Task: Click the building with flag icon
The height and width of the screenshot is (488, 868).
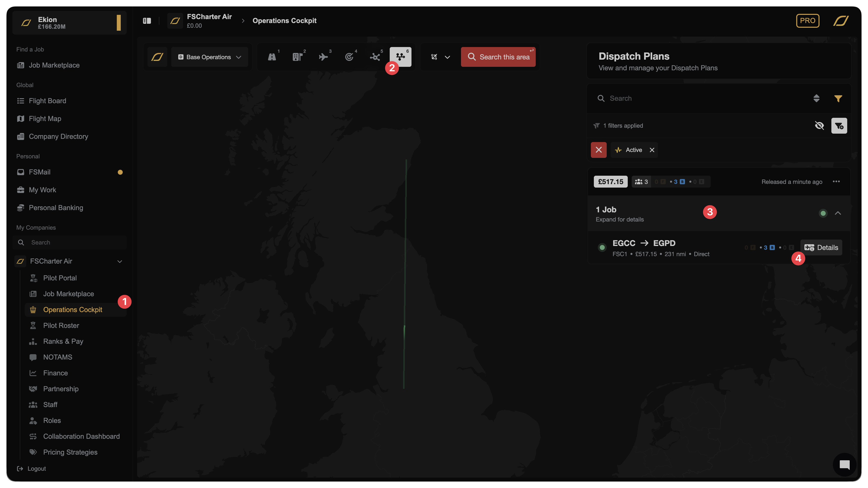Action: (297, 57)
